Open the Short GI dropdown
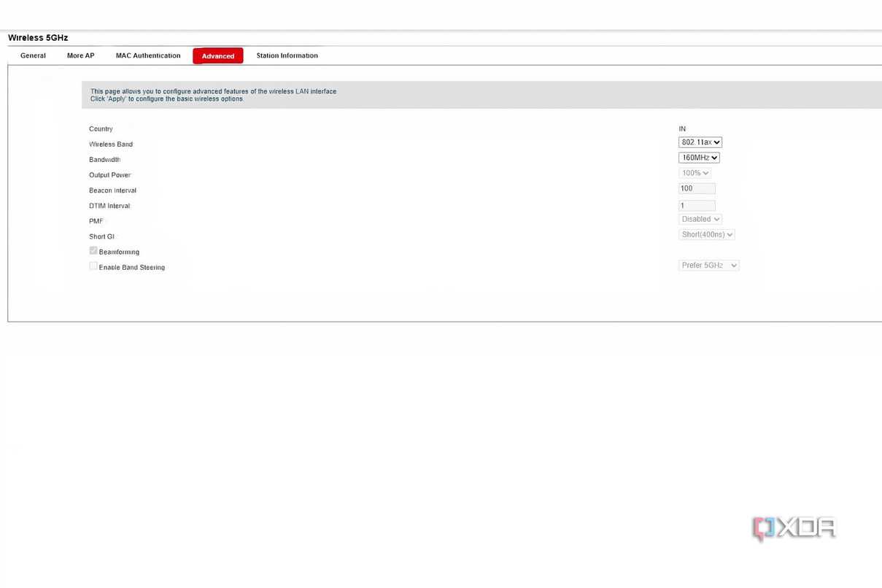Viewport: 882px width, 588px height. [706, 234]
